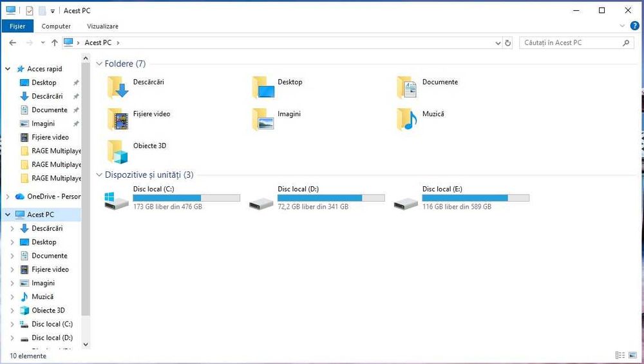Screen dimensions: 644x364
Task: Switch to details view icon in status bar
Action: coord(620,356)
